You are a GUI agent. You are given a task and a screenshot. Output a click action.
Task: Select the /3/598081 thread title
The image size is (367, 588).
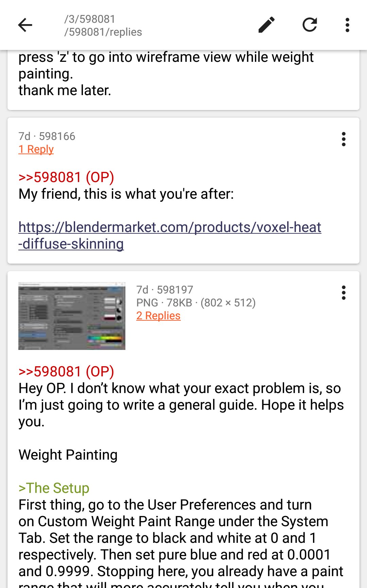point(90,19)
